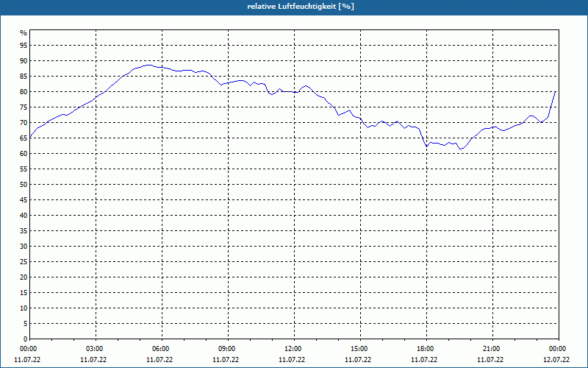Click the '%' unit label on the y-axis
The height and width of the screenshot is (368, 588).
tap(24, 33)
